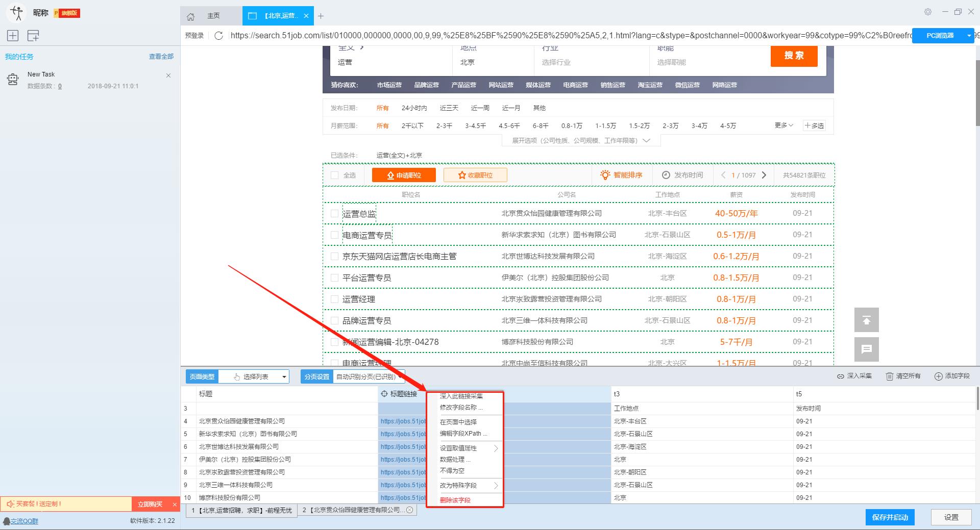Click the 清空所有 trash icon in field panel
The image size is (980, 530).
(889, 376)
